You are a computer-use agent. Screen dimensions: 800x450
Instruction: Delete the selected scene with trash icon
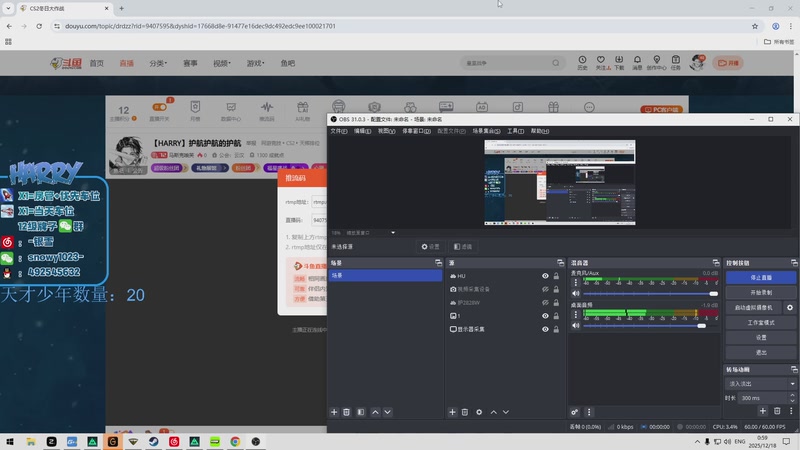click(x=346, y=412)
